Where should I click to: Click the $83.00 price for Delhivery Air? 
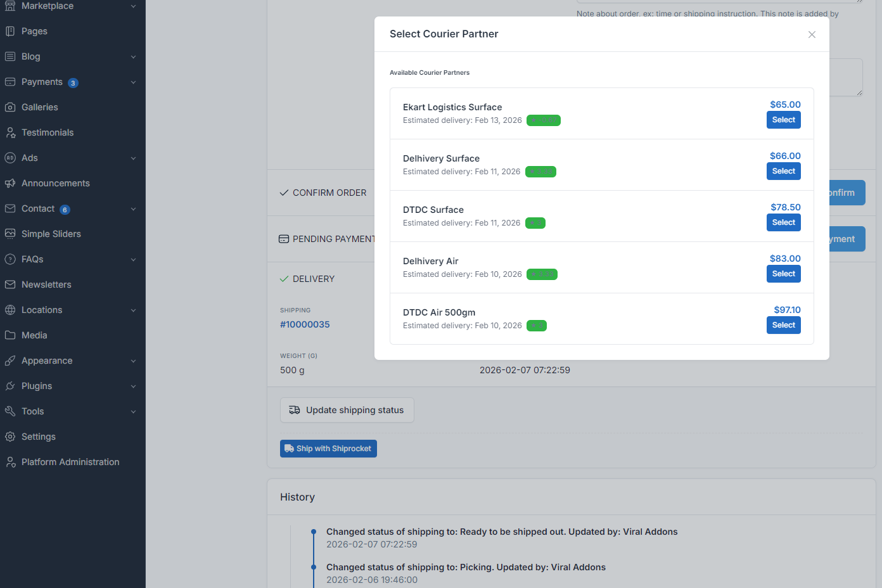785,259
